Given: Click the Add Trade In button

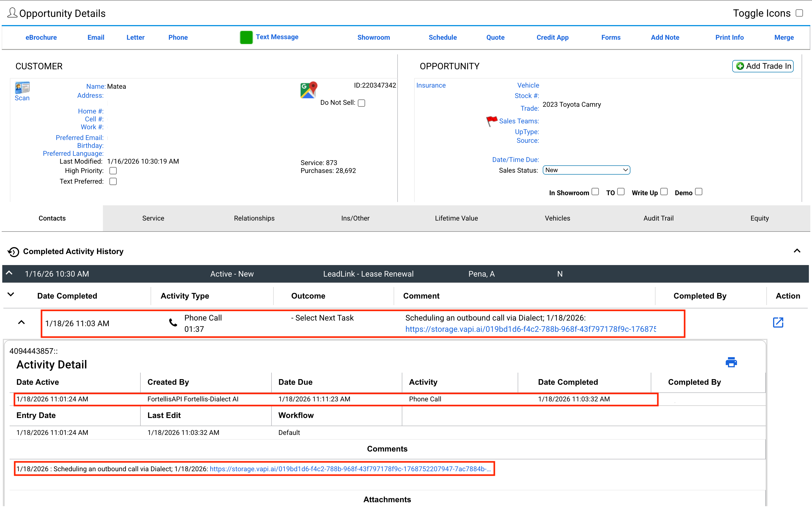Looking at the screenshot, I should point(762,66).
